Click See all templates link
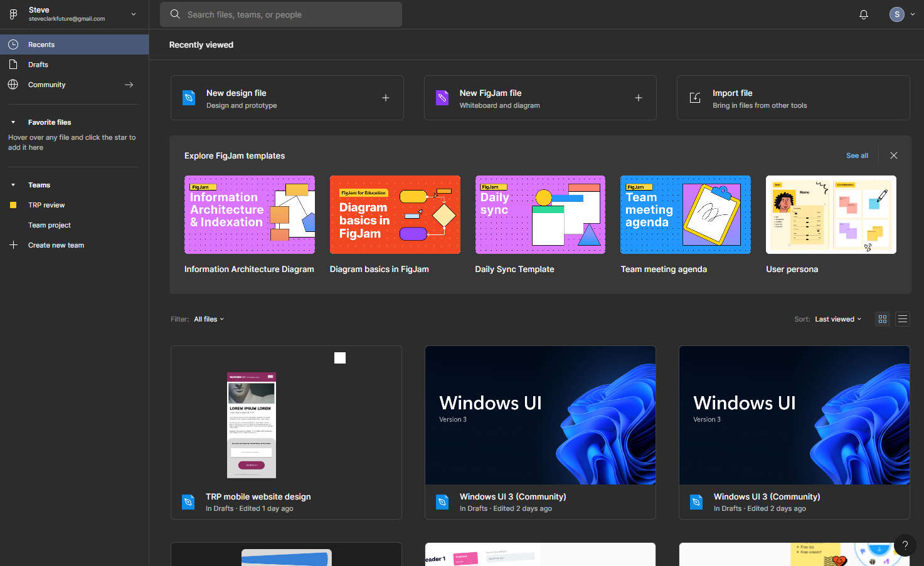This screenshot has width=924, height=566. click(857, 155)
